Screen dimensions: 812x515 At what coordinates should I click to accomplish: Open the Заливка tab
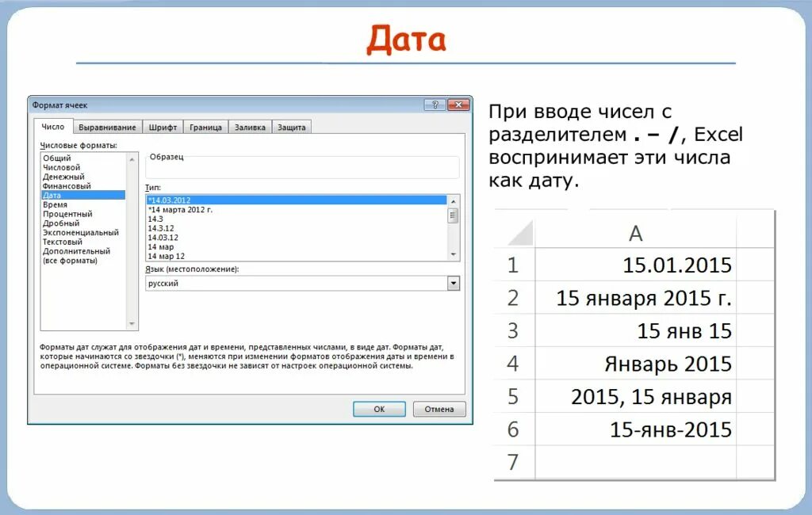250,128
